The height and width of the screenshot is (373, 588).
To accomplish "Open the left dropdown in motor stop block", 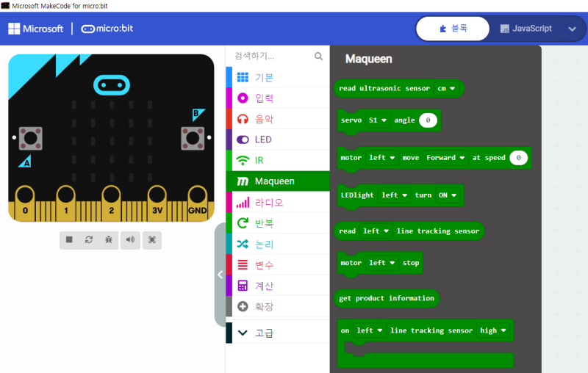I will (x=381, y=263).
